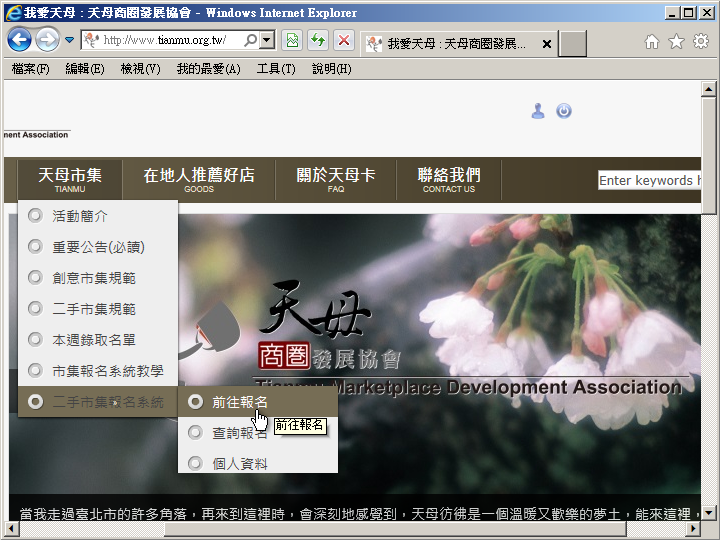Open the Home page icon
The height and width of the screenshot is (540, 720).
click(x=652, y=42)
